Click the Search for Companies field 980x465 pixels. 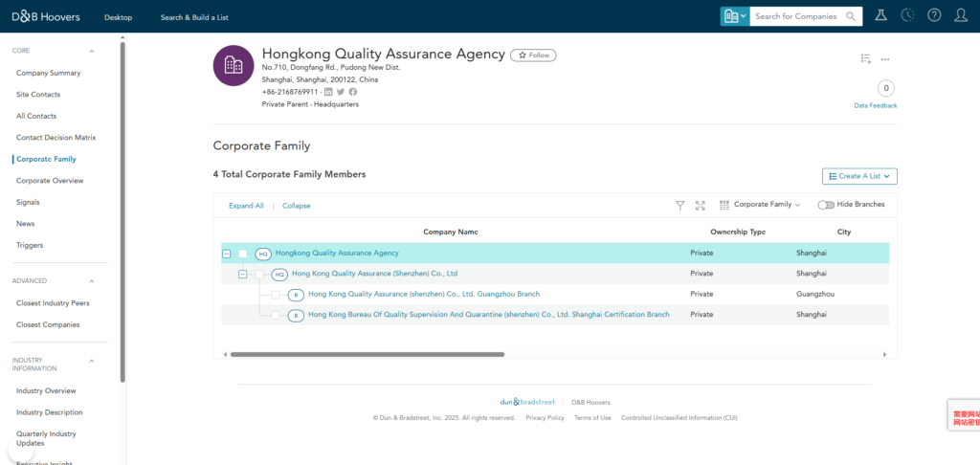click(x=792, y=16)
